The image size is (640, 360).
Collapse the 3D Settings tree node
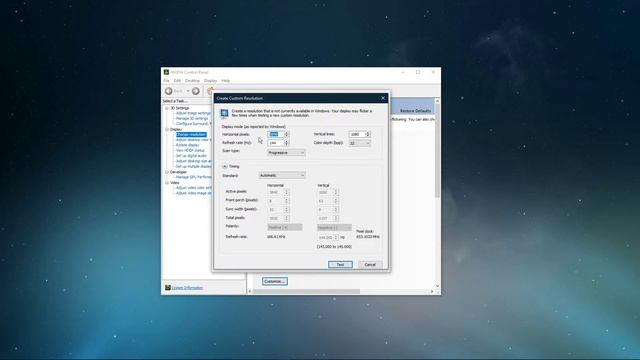click(x=167, y=108)
